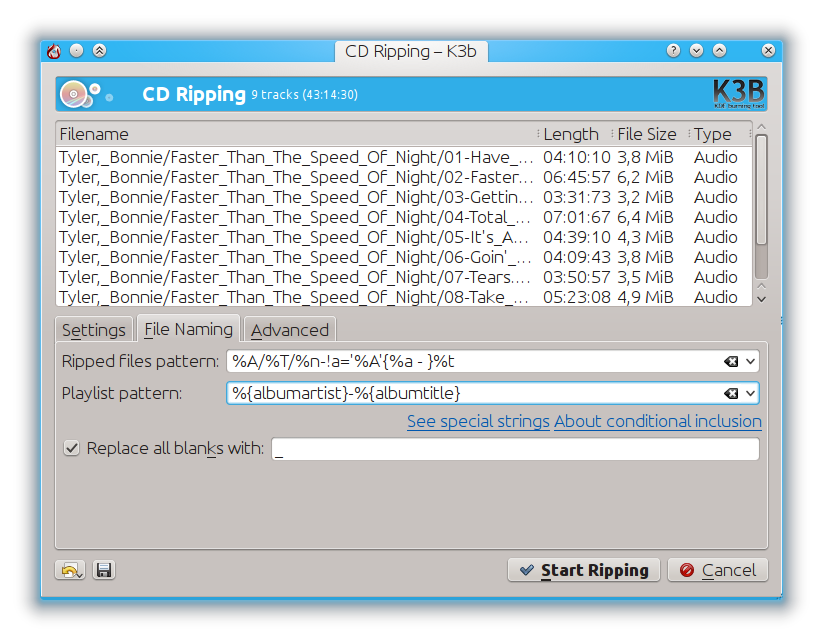Sort by the Type column header

tap(720, 134)
